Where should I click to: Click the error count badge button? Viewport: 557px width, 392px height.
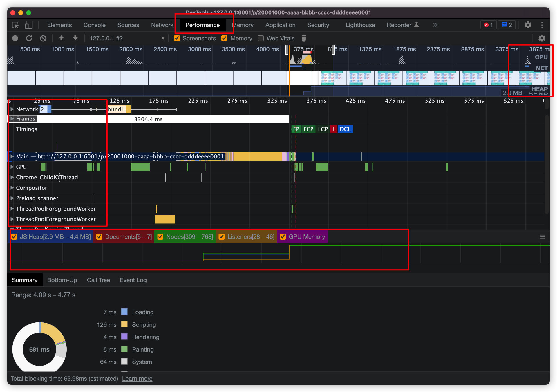(489, 25)
